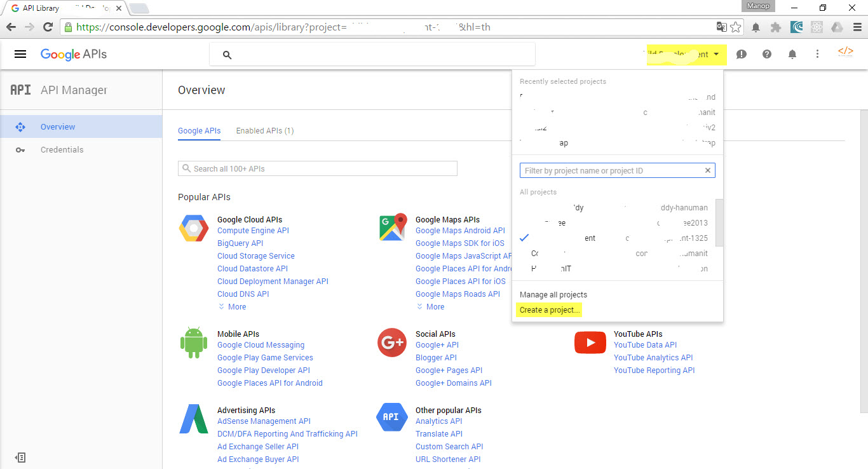Screen dimensions: 868x469
Task: Open the feedback exclamation icon
Action: click(x=742, y=55)
